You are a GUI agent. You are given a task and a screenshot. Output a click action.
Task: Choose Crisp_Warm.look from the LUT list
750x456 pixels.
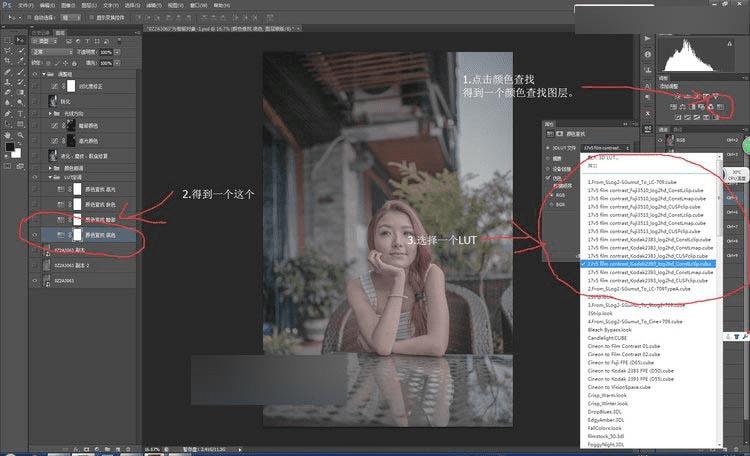pyautogui.click(x=607, y=395)
